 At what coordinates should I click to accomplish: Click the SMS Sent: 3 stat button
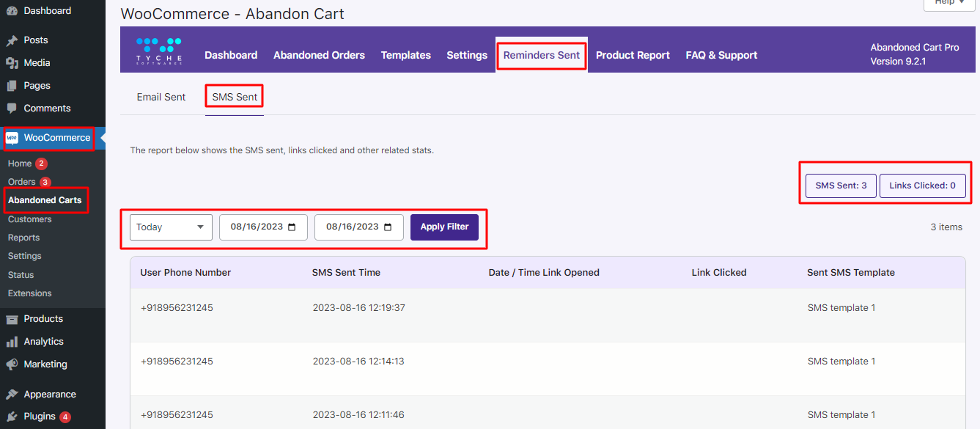coord(841,186)
